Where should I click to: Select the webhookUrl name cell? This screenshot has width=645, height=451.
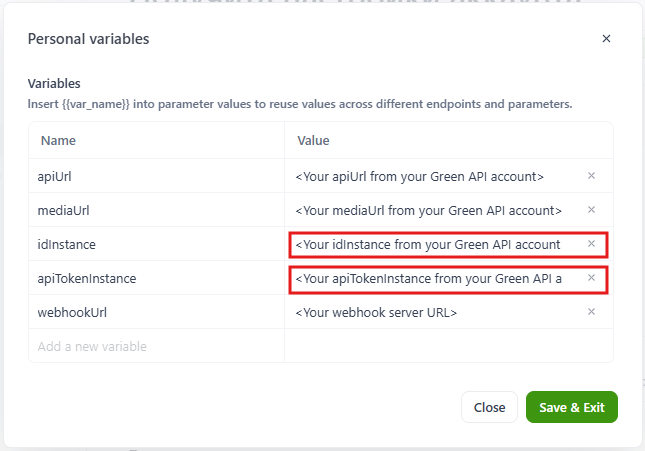[156, 312]
